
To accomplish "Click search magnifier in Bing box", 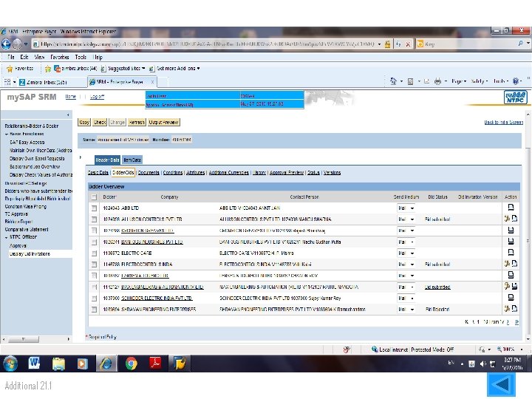I will [x=520, y=44].
